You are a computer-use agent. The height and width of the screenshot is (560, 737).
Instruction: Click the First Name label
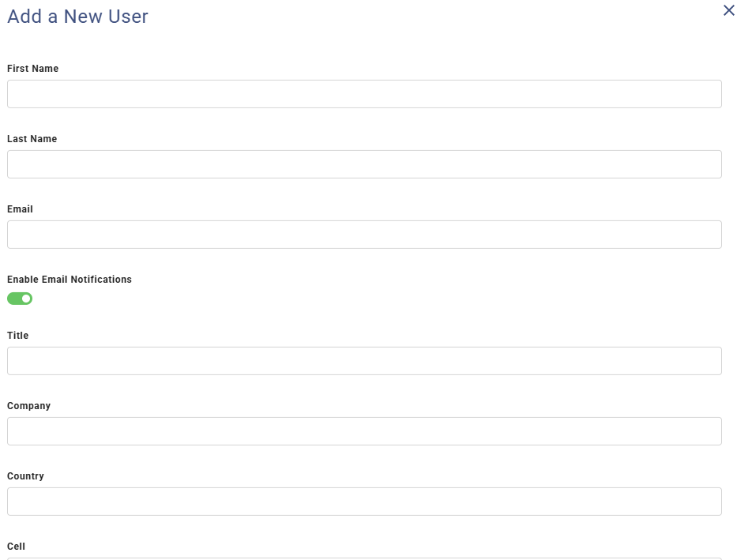[32, 68]
